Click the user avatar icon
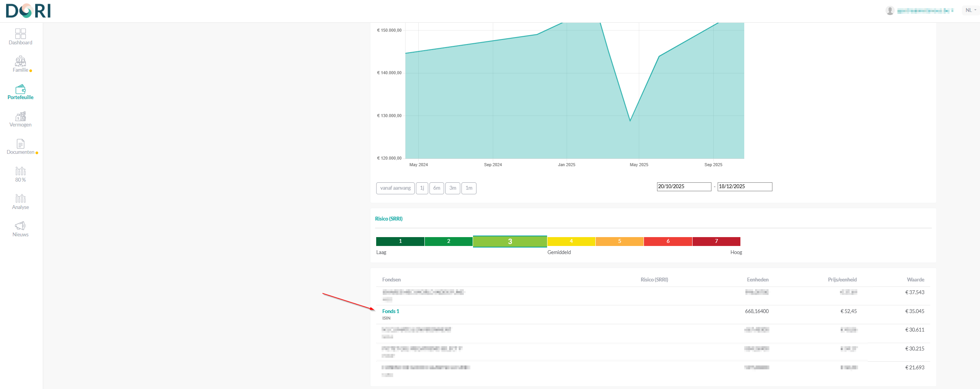The height and width of the screenshot is (389, 980). 890,11
